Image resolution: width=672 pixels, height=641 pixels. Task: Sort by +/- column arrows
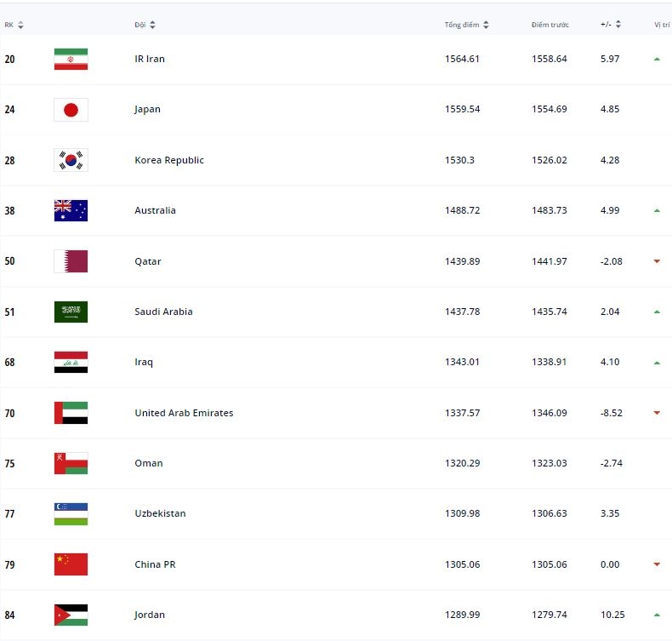(618, 25)
